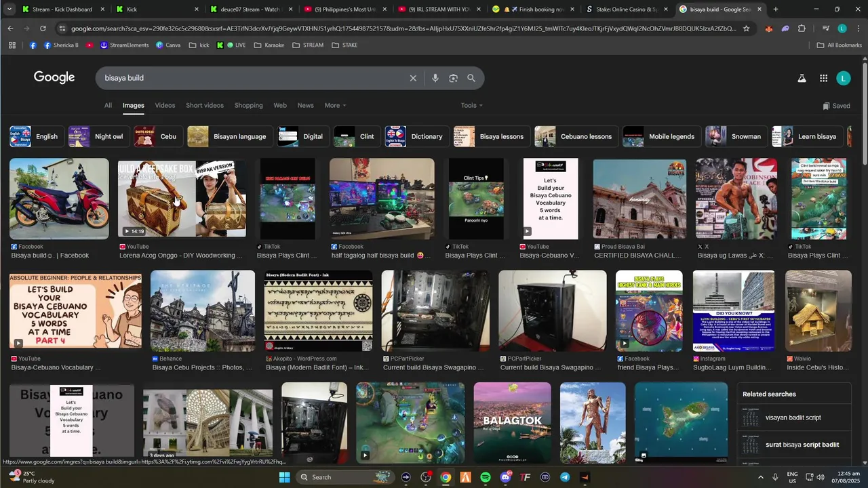868x488 pixels.
Task: Switch to the Stake Online Casino tab
Action: pos(627,9)
